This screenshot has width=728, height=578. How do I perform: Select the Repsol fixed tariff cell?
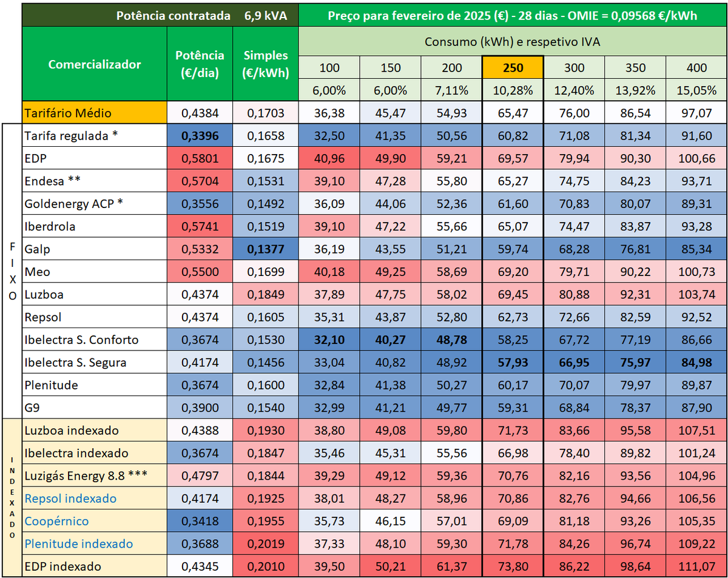[95, 317]
